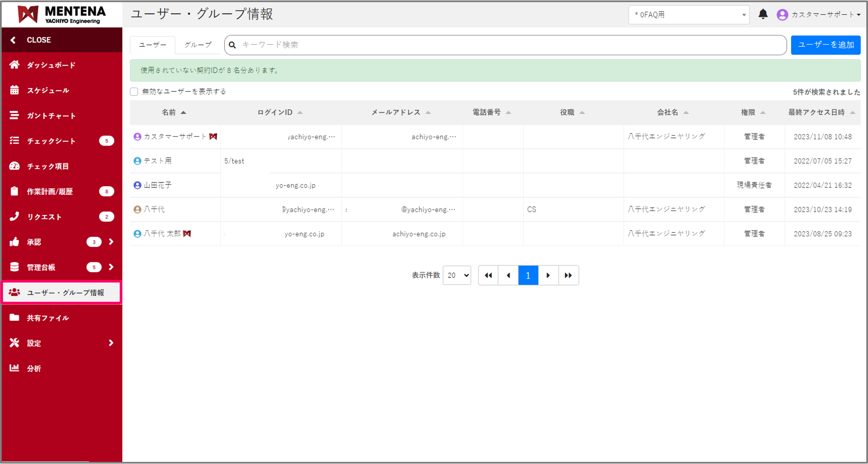Open ガントチャート from the sidebar
The image size is (868, 464).
pos(51,116)
